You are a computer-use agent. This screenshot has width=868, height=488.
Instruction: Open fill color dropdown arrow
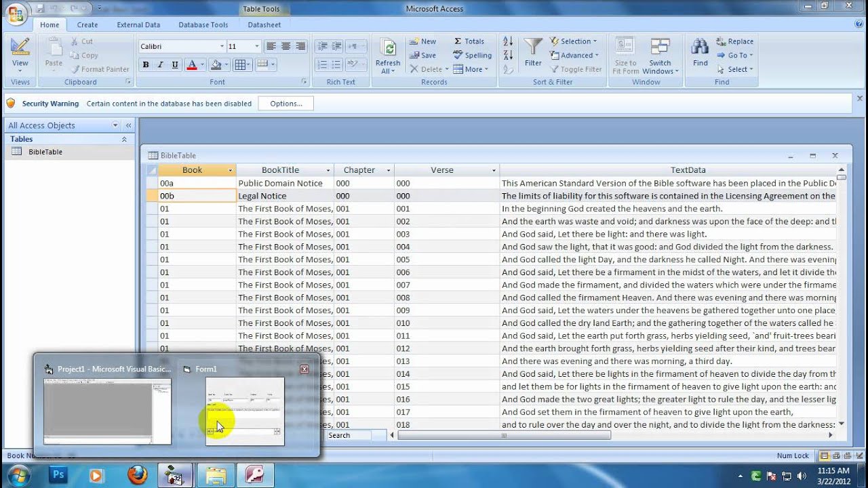coord(226,65)
